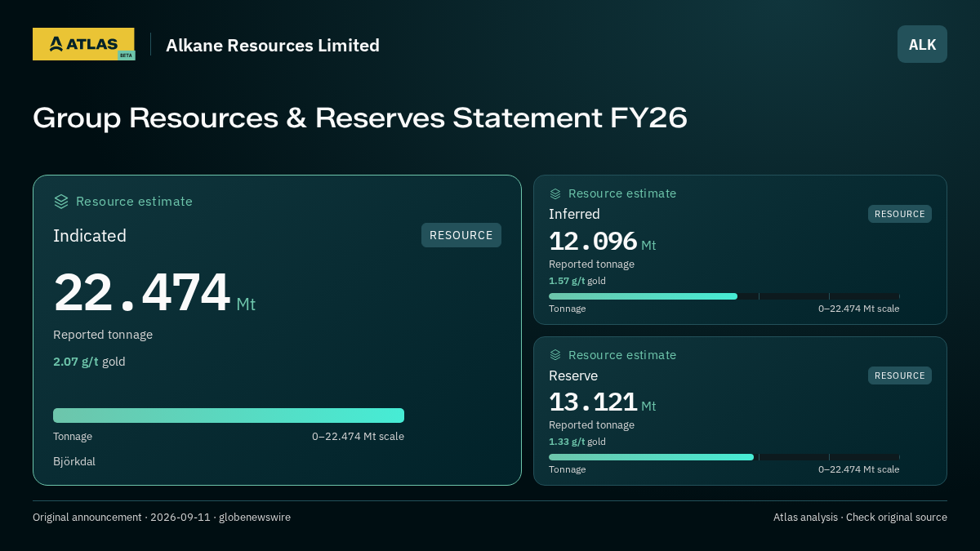Click Reported tonnage label in Indicated card

[x=103, y=335]
